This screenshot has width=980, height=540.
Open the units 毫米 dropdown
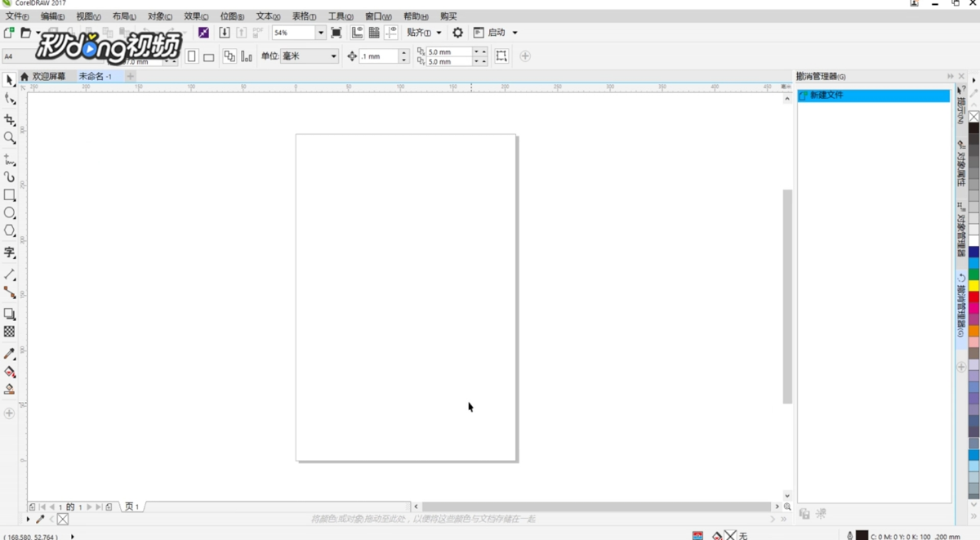[333, 56]
